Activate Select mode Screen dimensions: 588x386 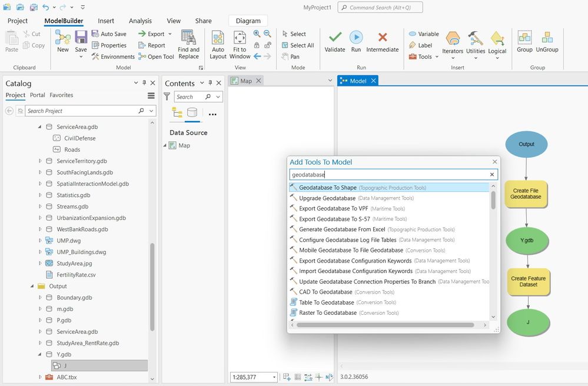(294, 34)
